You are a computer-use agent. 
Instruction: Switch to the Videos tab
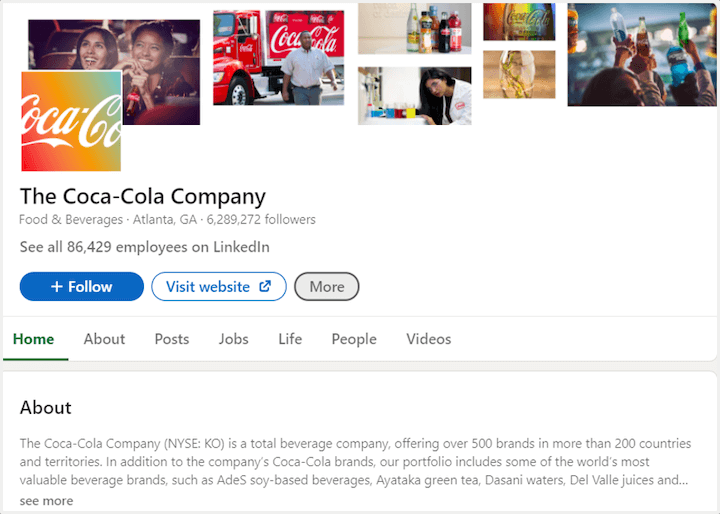(429, 339)
